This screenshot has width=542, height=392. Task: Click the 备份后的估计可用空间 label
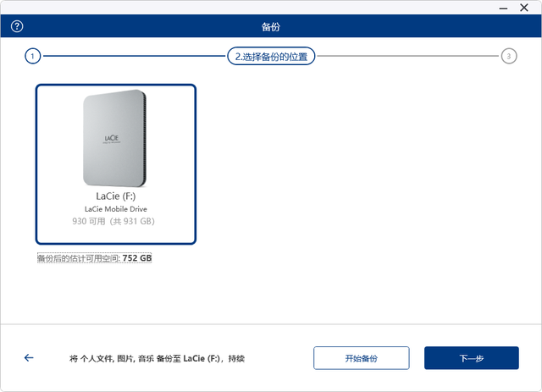(78, 258)
